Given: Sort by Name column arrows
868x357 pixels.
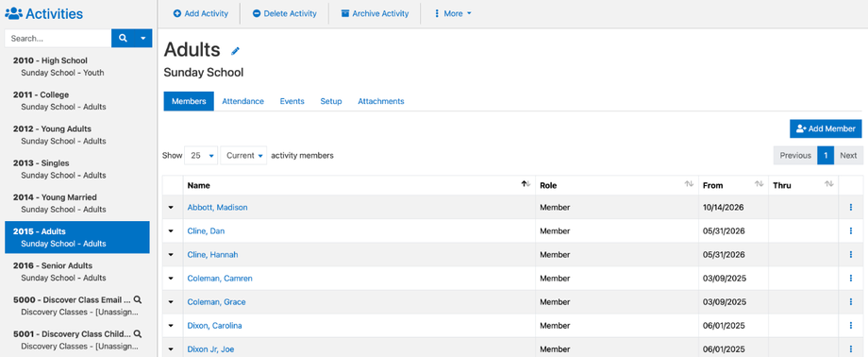Looking at the screenshot, I should coord(526,184).
